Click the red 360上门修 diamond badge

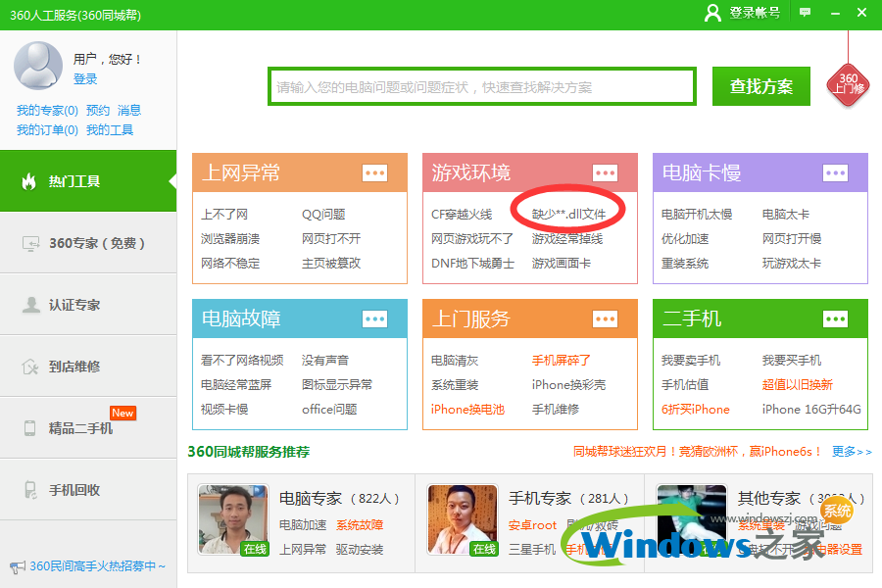point(849,84)
